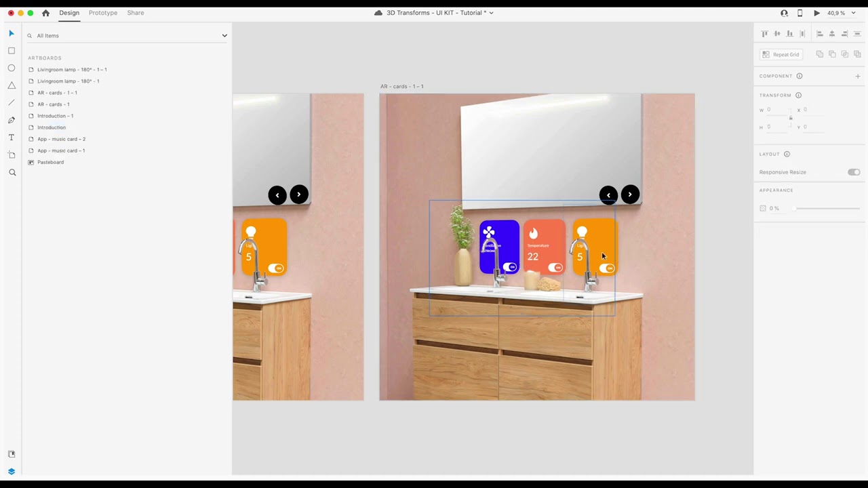
Task: Select the Text tool
Action: pos(11,137)
